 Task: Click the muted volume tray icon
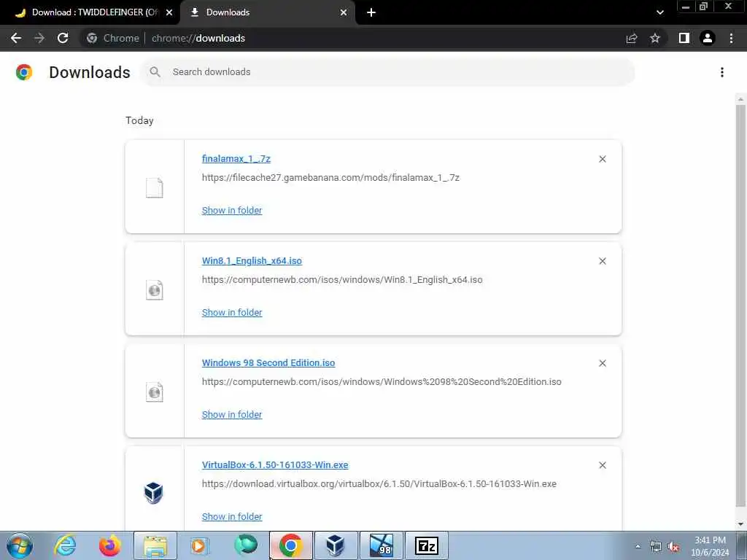tap(673, 547)
